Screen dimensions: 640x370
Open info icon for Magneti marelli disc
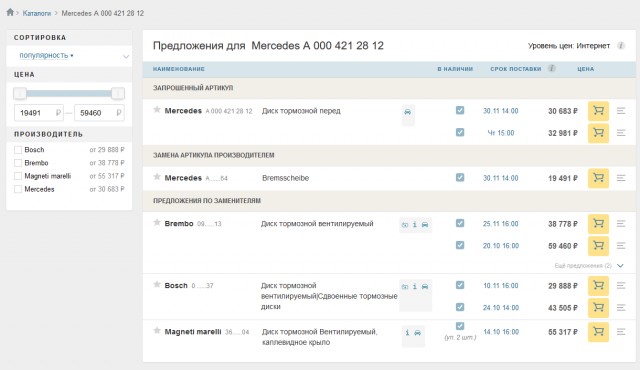pos(407,333)
